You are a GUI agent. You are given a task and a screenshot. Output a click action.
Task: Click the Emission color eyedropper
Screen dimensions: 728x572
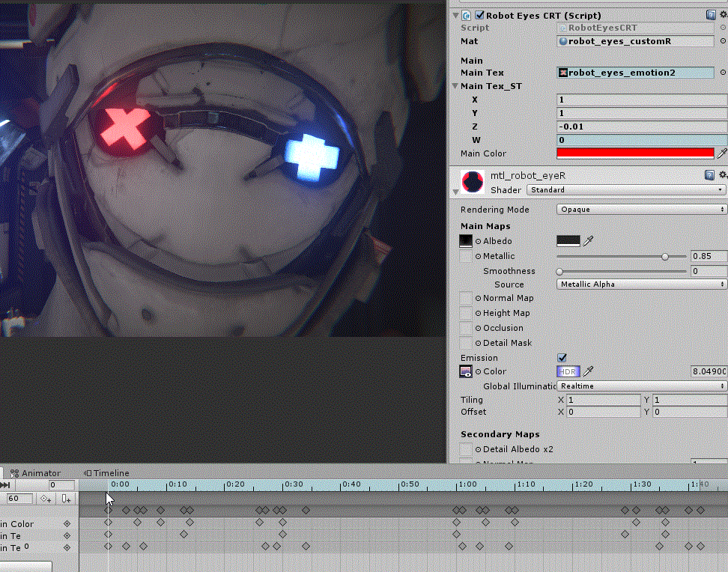(589, 371)
